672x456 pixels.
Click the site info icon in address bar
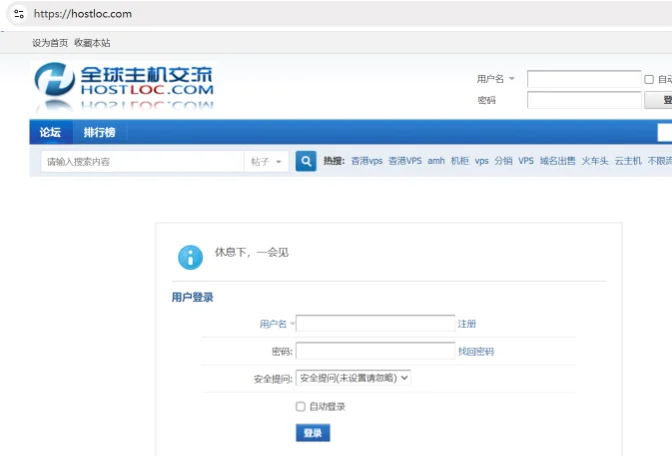coord(19,14)
